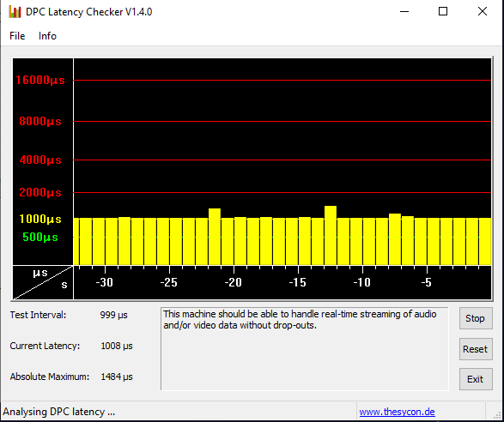
Task: Click the Reset button
Action: click(476, 349)
